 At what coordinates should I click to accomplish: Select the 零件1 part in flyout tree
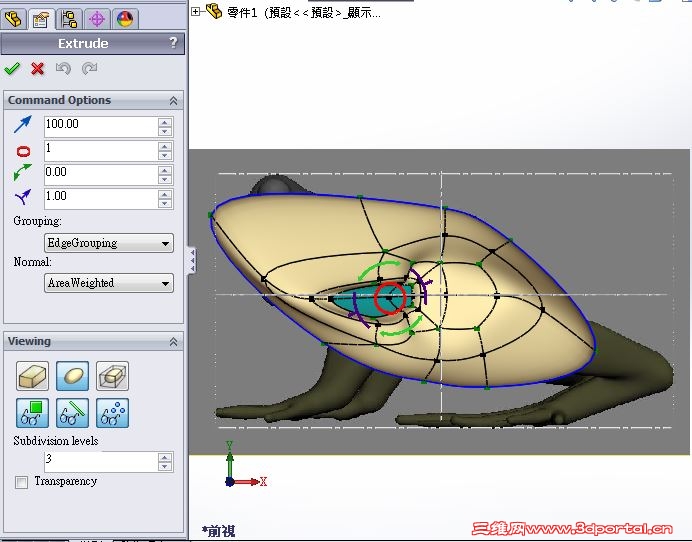pyautogui.click(x=304, y=12)
